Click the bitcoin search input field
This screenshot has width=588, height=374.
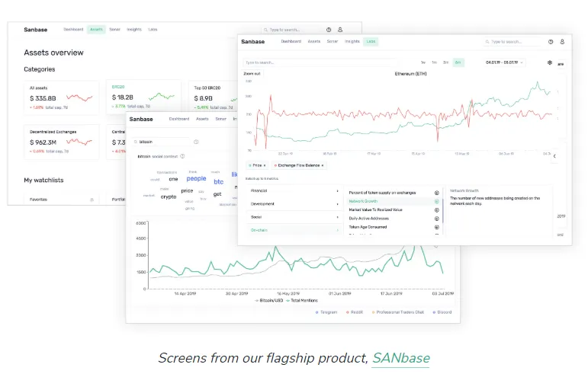click(162, 142)
